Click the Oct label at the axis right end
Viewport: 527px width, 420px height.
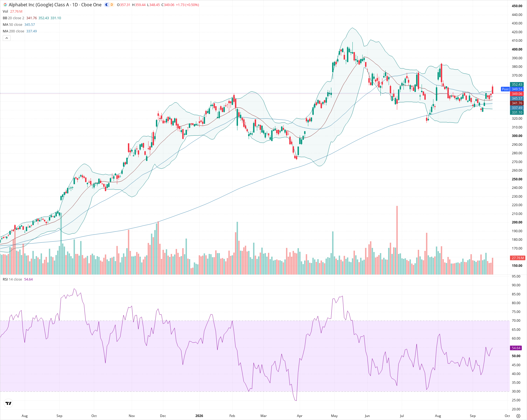pyautogui.click(x=507, y=416)
